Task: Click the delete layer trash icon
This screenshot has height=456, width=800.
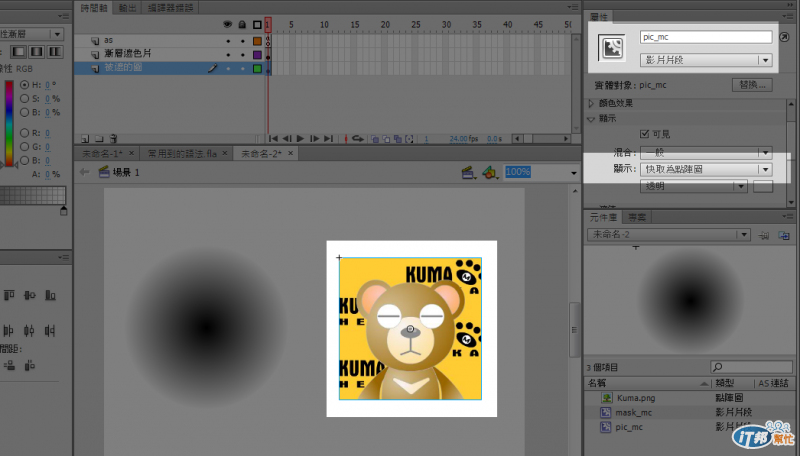Action: pyautogui.click(x=113, y=139)
